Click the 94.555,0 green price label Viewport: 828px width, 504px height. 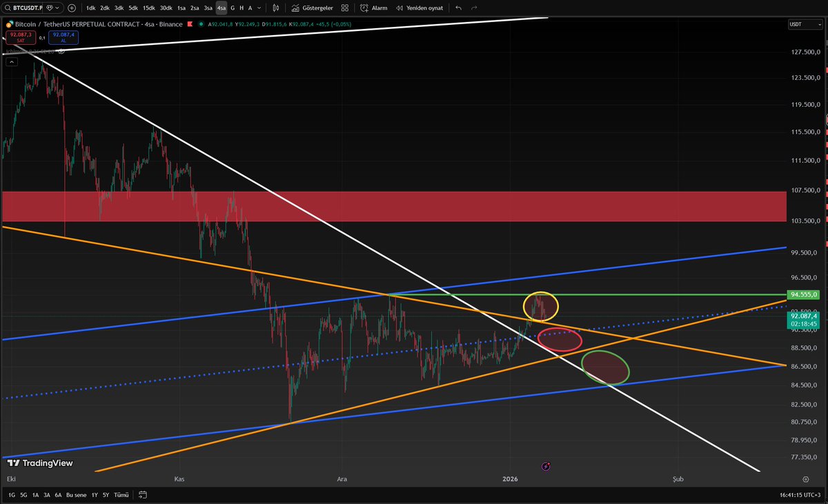[x=803, y=294]
